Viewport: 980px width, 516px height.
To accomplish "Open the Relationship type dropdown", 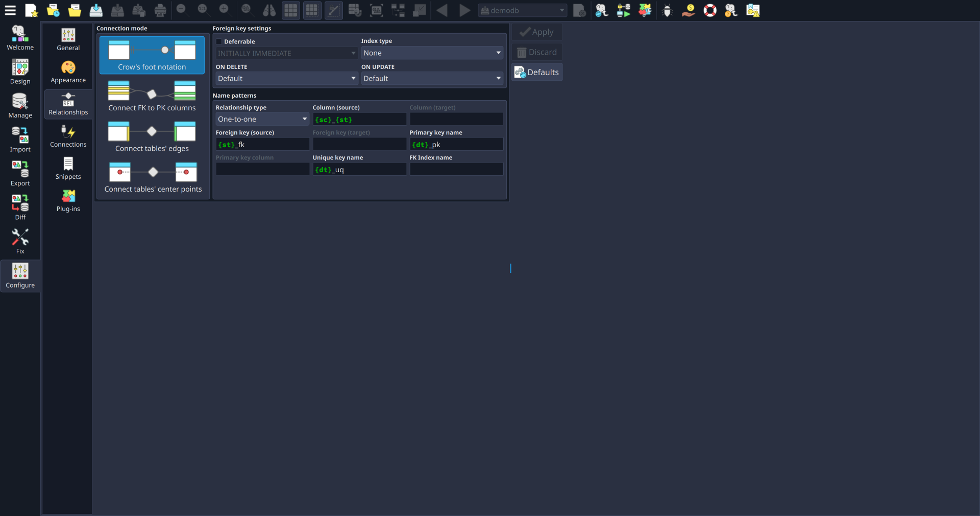I will point(262,119).
